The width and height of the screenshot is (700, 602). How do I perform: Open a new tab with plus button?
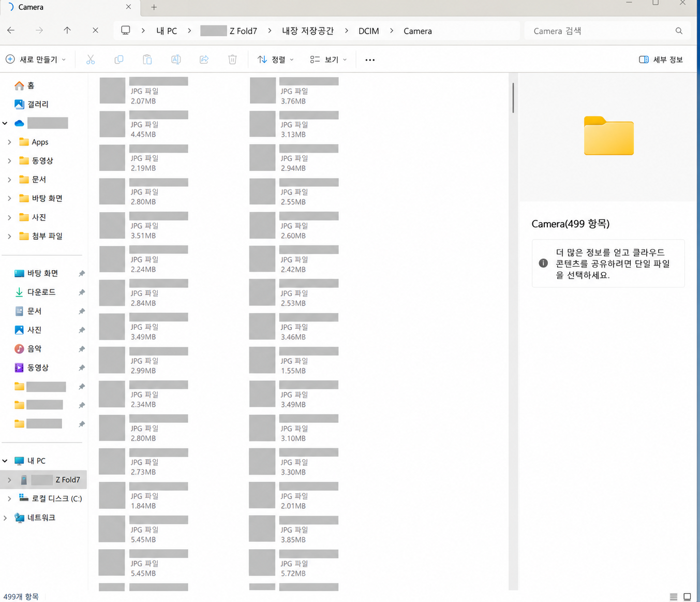(x=154, y=7)
